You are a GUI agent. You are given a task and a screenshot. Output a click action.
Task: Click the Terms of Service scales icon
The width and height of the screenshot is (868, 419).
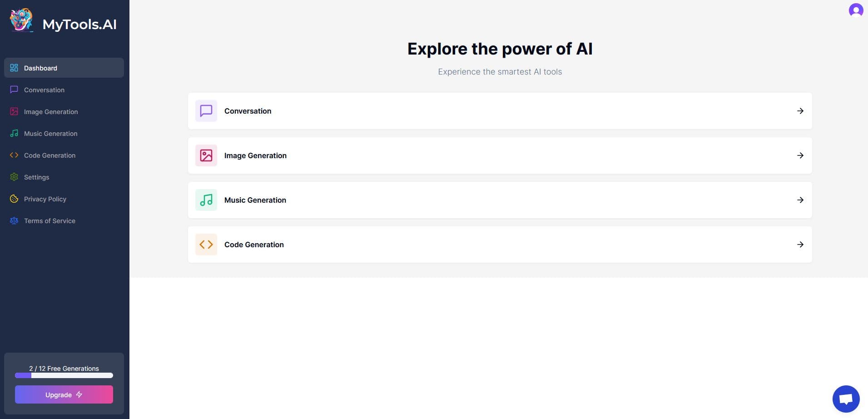coord(14,220)
